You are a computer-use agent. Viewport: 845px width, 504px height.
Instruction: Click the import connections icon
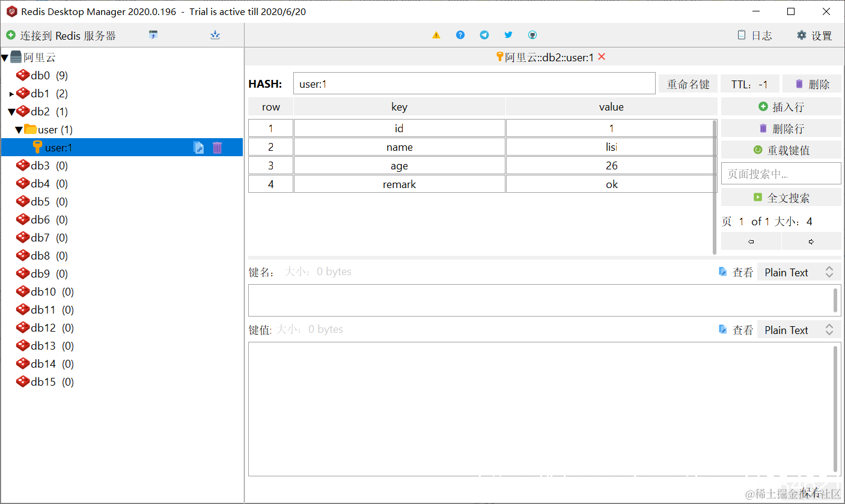coord(153,35)
